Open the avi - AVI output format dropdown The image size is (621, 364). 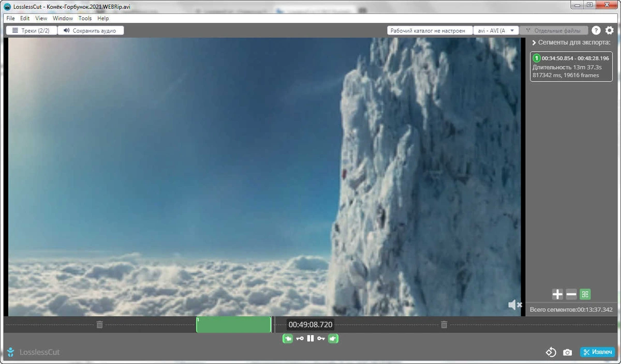tap(496, 31)
